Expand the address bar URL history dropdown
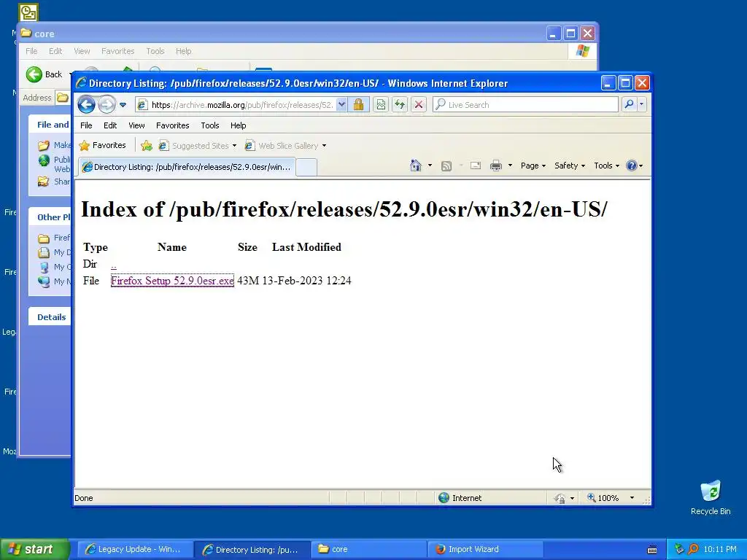The width and height of the screenshot is (747, 560). (341, 105)
